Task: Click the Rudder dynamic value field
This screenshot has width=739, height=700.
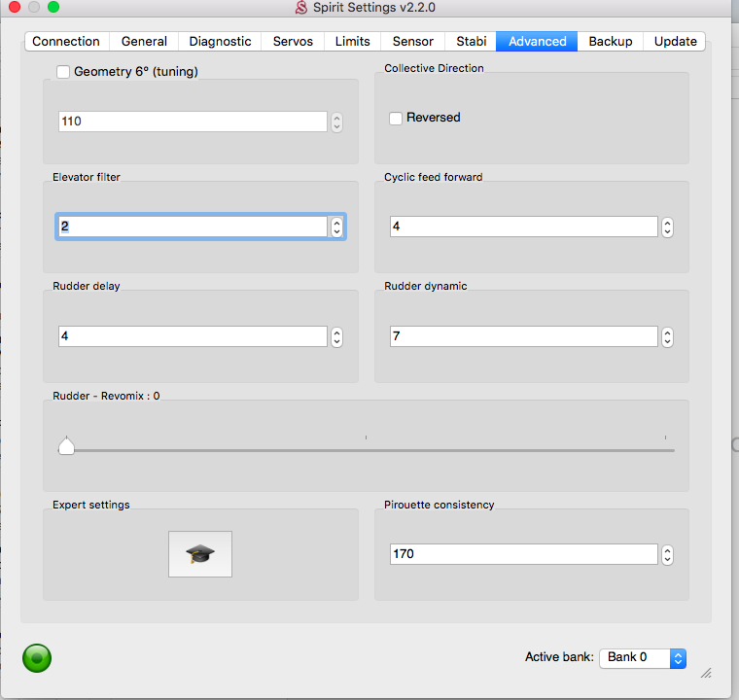Action: pyautogui.click(x=523, y=336)
